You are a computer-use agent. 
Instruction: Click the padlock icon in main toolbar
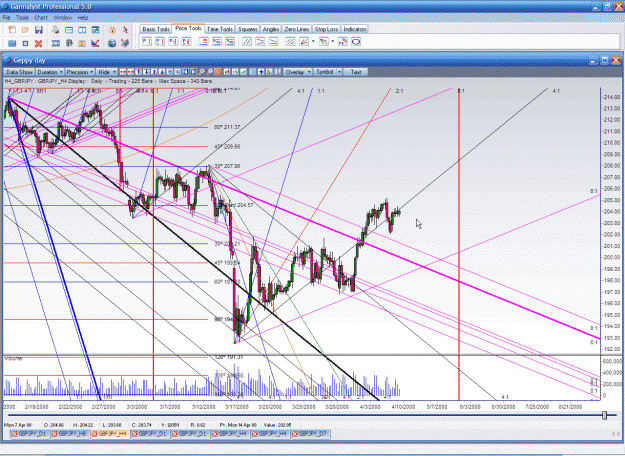pyautogui.click(x=112, y=30)
